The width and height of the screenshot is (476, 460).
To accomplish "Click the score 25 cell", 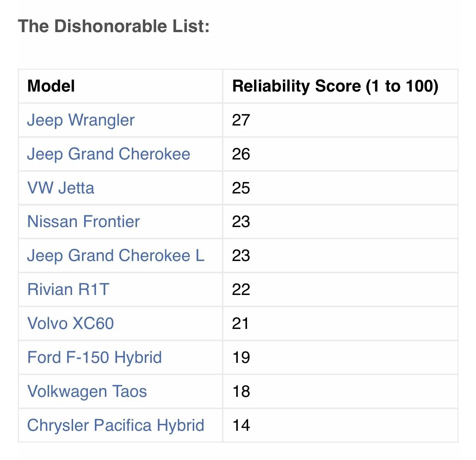I will [x=241, y=188].
